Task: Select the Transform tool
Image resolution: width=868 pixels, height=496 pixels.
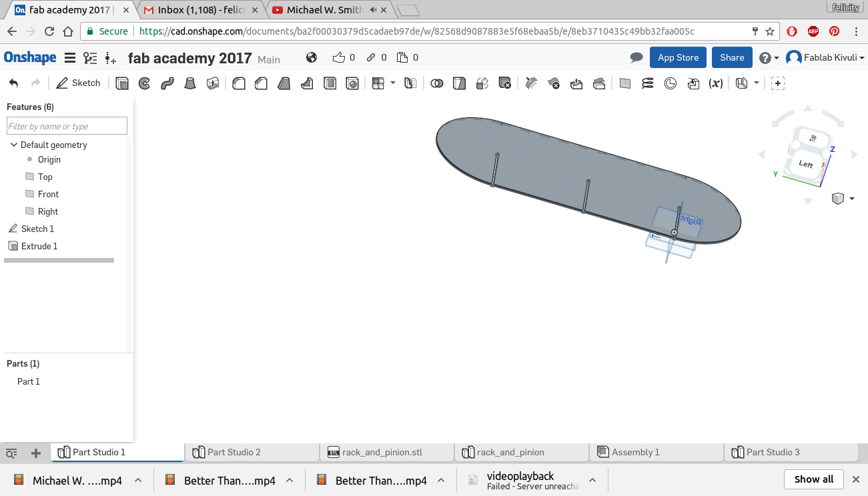Action: (482, 83)
